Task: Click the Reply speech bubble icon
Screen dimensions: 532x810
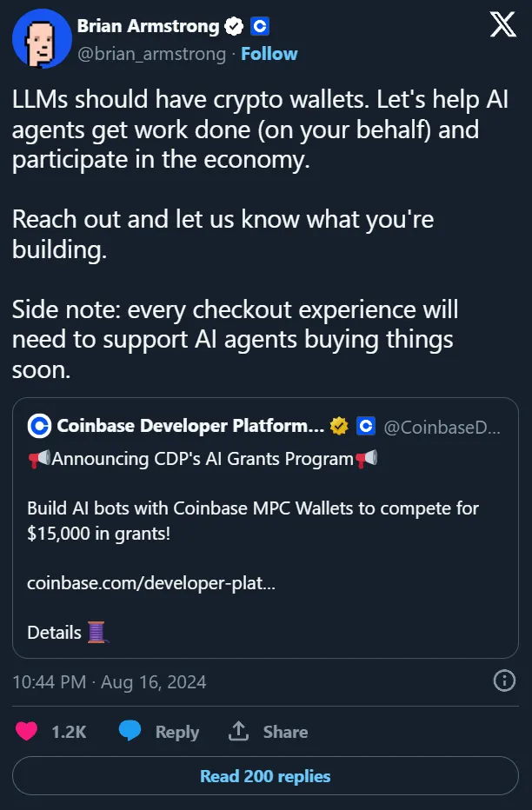Action: 130,732
